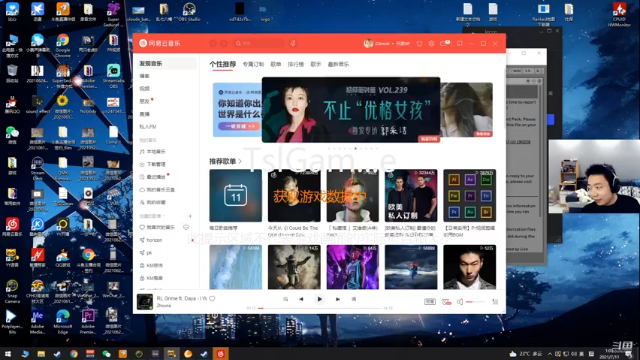Switch to the 专属定制 tab

[x=253, y=64]
